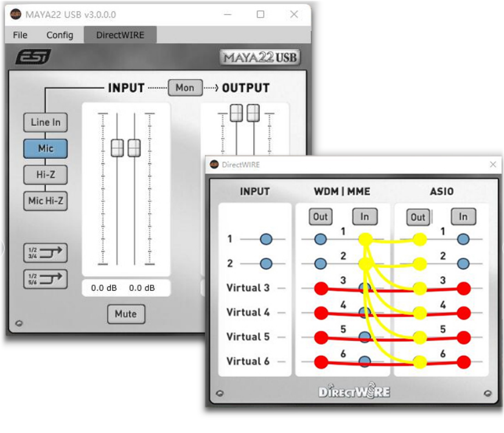
Task: Click the Virtual 3 input label
Action: pos(248,288)
